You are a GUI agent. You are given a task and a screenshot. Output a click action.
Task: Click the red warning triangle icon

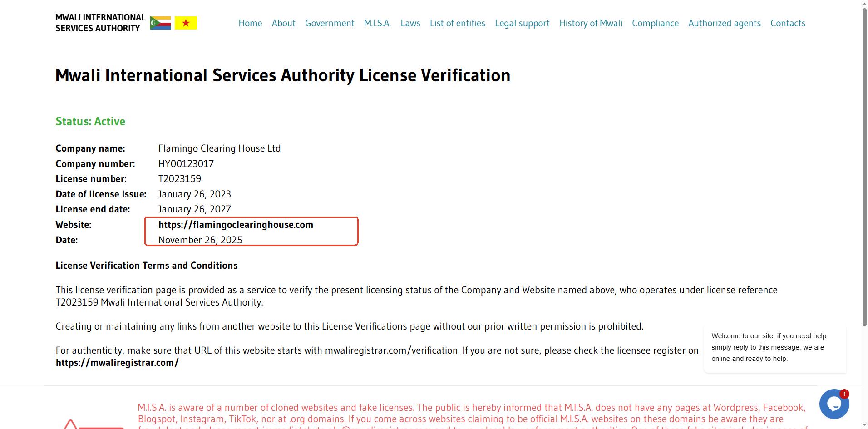pos(70,425)
